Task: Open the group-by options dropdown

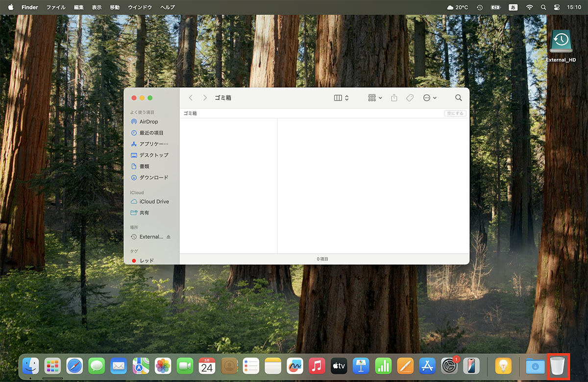Action: (375, 98)
